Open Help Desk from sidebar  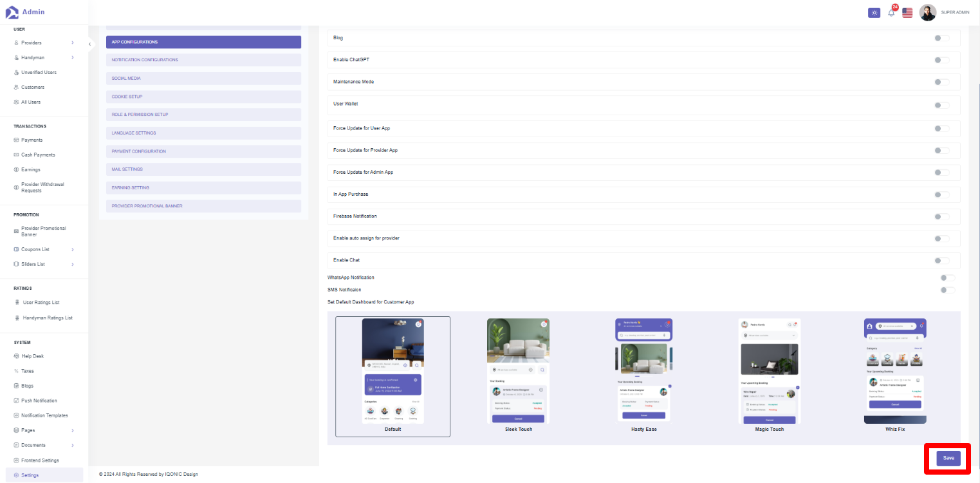click(32, 356)
